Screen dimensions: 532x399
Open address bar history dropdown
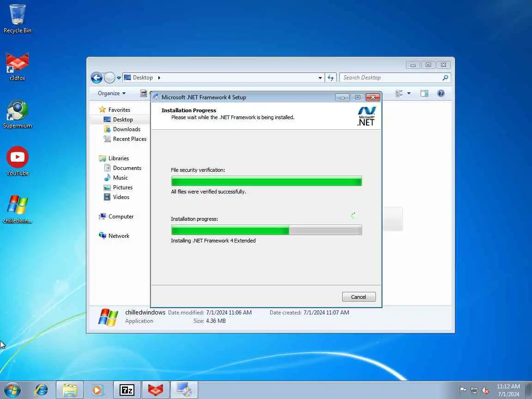coord(320,78)
